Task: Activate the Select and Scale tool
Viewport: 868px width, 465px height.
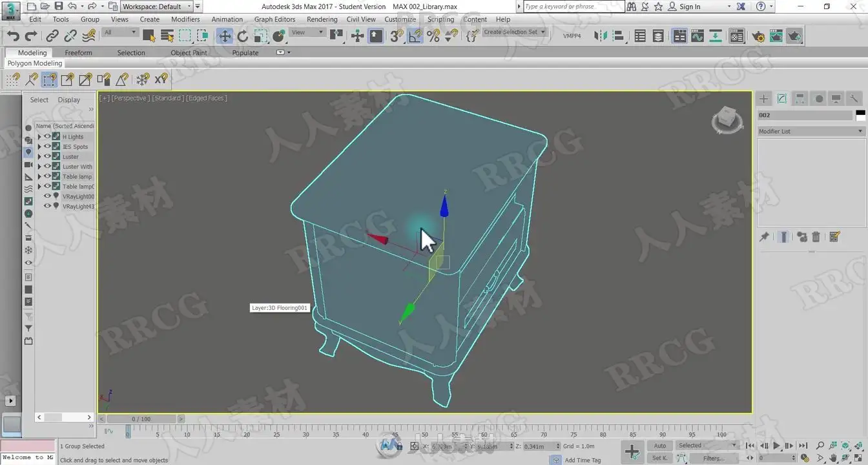Action: click(x=261, y=36)
